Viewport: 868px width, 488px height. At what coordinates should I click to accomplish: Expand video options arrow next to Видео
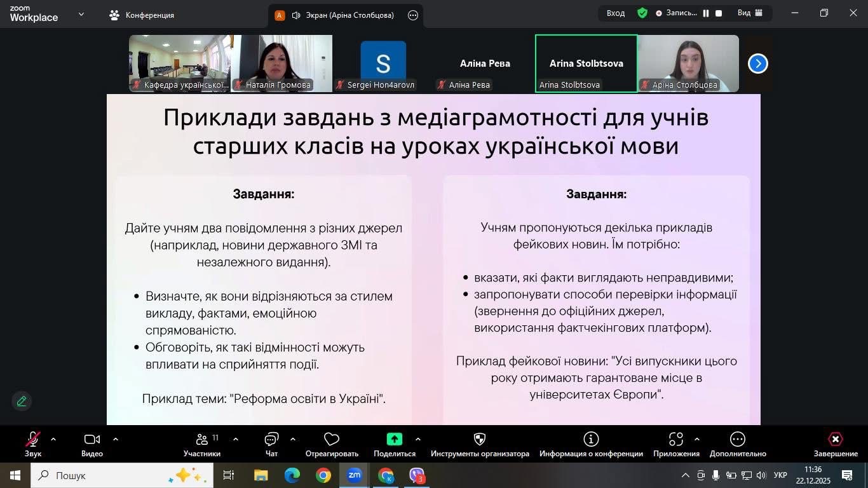(116, 439)
